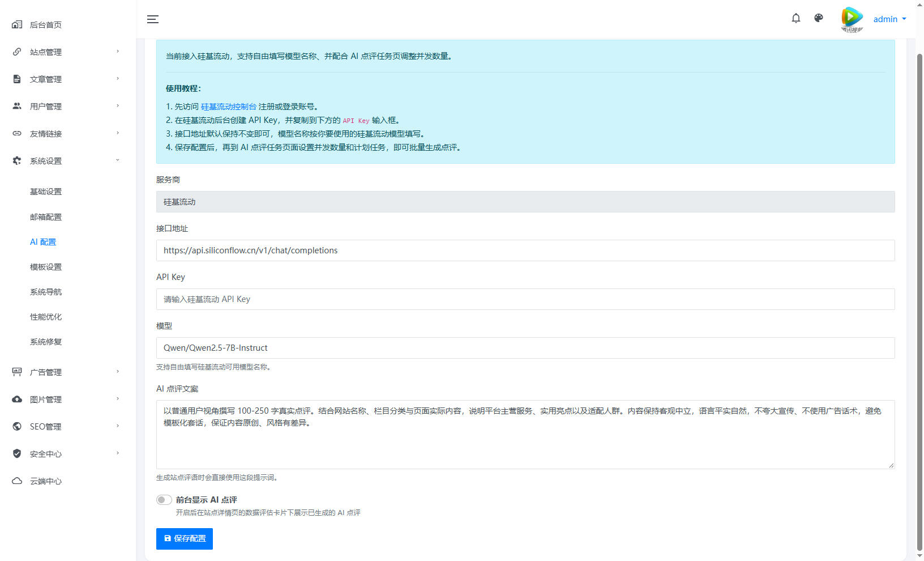The height and width of the screenshot is (561, 924).
Task: Click the 友情链接 chain icon
Action: [x=17, y=134]
